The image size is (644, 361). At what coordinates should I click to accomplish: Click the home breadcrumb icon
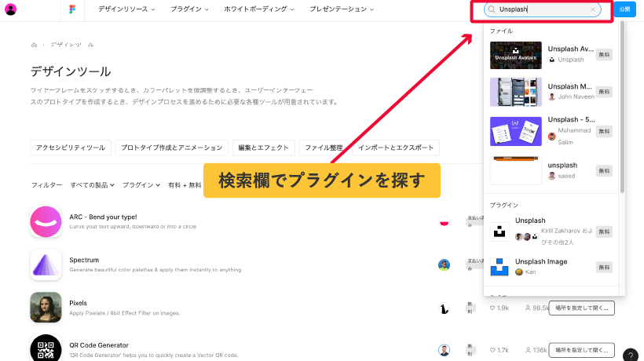[x=34, y=45]
